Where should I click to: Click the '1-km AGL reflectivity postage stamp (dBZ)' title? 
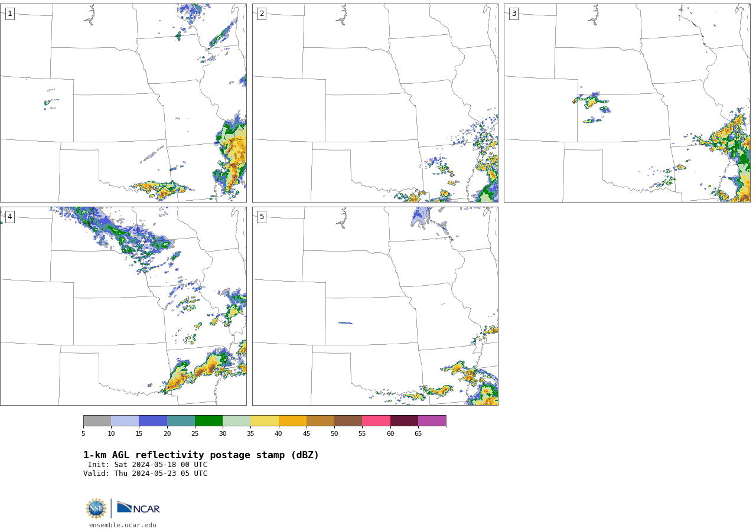(x=201, y=455)
